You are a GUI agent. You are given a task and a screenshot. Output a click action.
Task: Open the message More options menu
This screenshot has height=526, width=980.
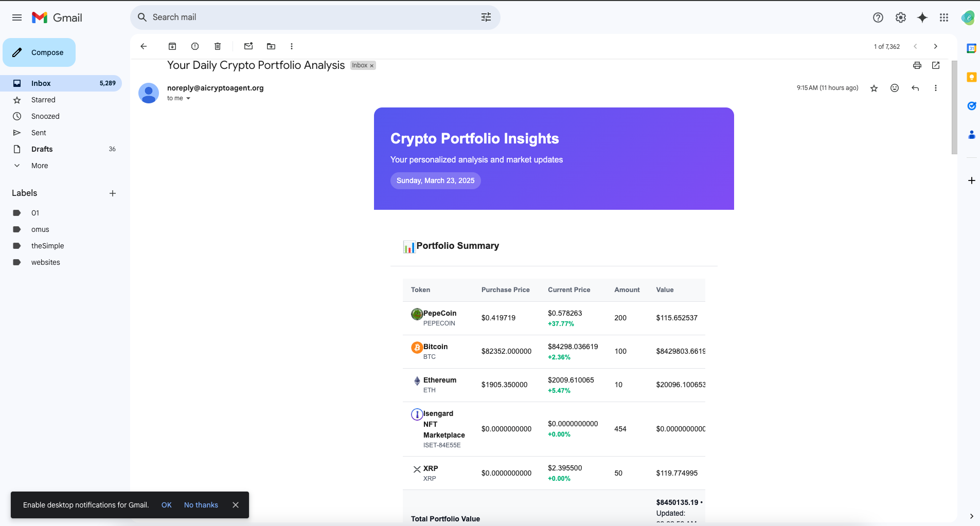tap(936, 88)
